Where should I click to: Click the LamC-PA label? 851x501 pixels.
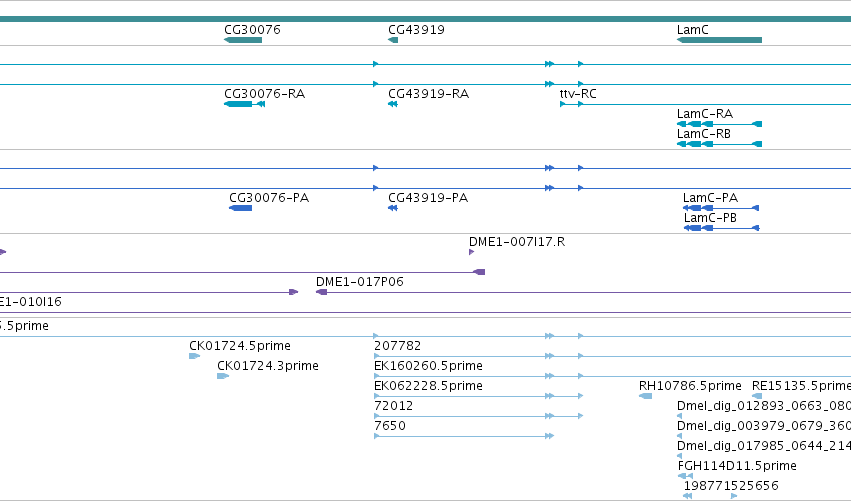coord(710,198)
